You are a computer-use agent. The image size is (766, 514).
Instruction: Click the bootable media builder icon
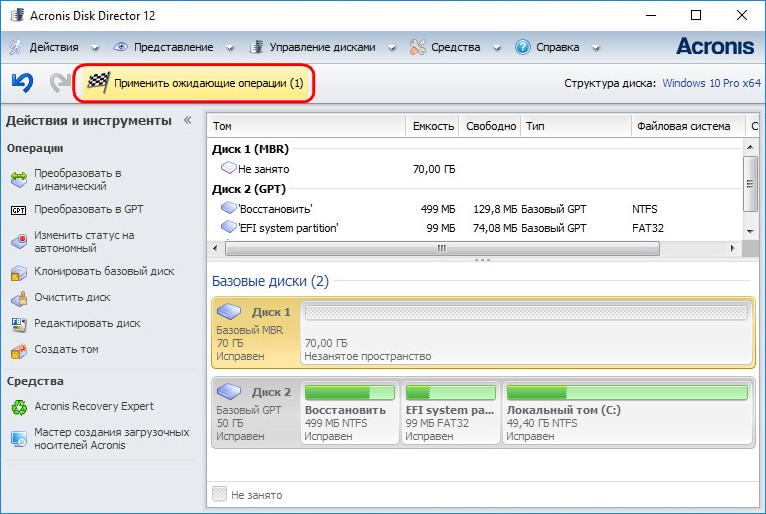point(19,439)
